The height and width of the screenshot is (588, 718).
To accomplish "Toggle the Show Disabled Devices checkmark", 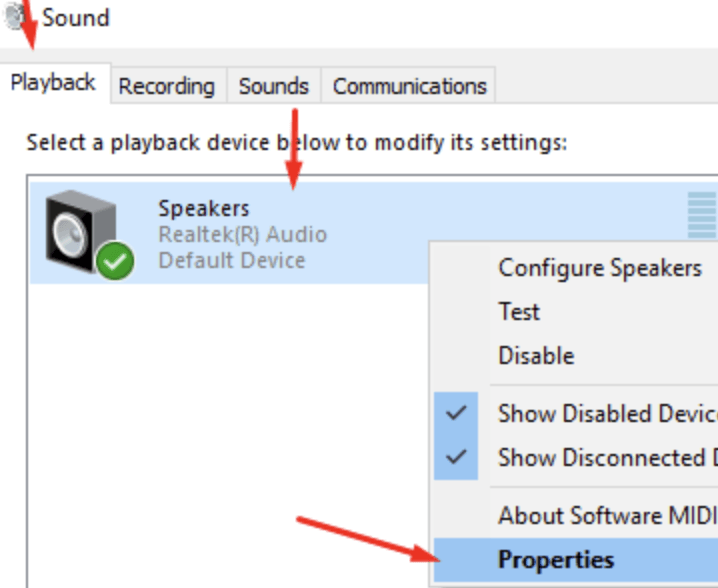I will tap(457, 412).
